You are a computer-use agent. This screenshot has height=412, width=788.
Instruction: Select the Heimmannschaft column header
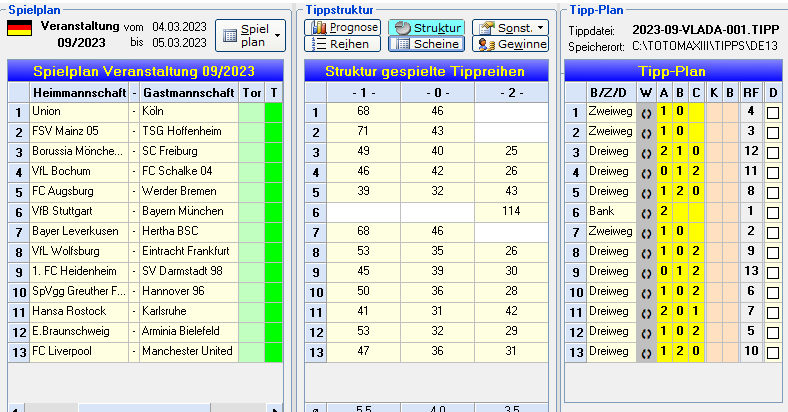coord(79,93)
